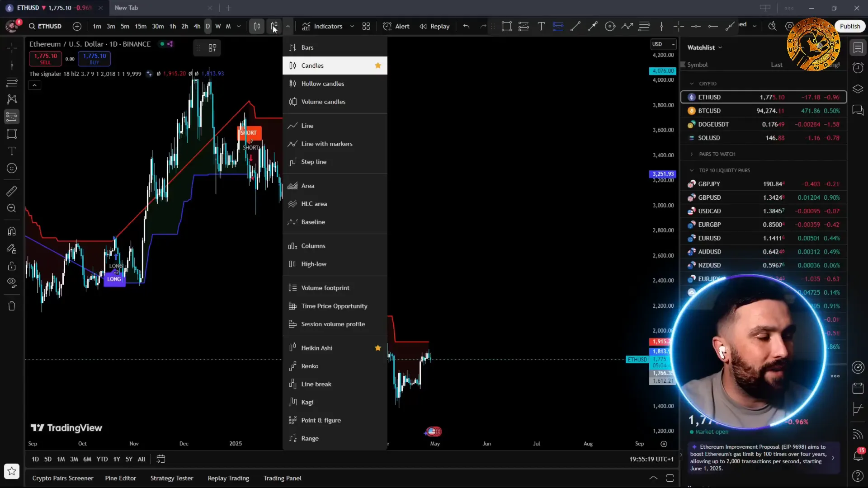
Task: Add symbol with the plus circle icon
Action: [77, 26]
